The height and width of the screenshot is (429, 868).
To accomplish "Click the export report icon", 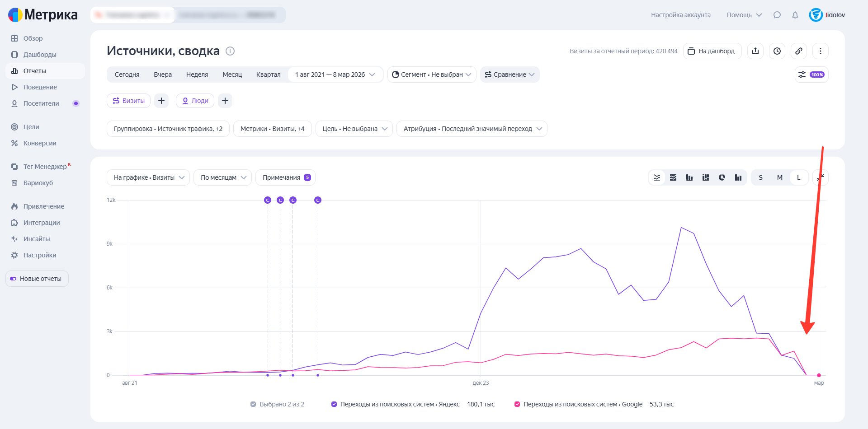I will [x=755, y=51].
